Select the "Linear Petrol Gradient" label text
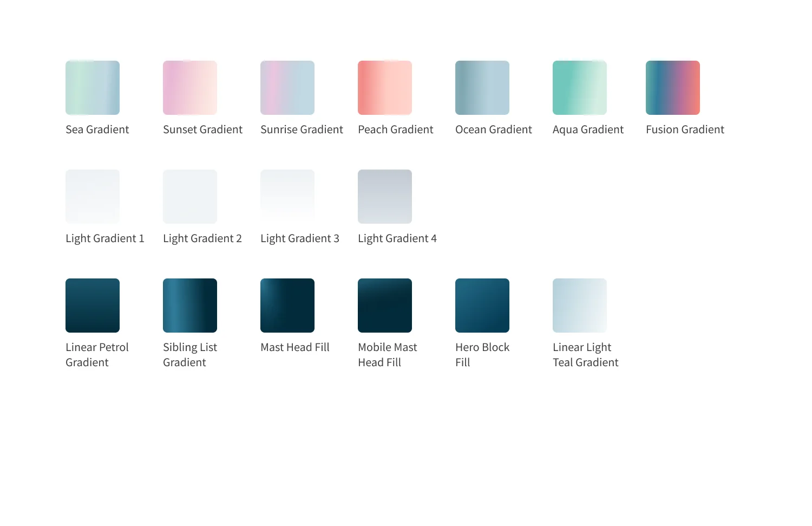Viewport: 812px width, 526px height. click(97, 355)
